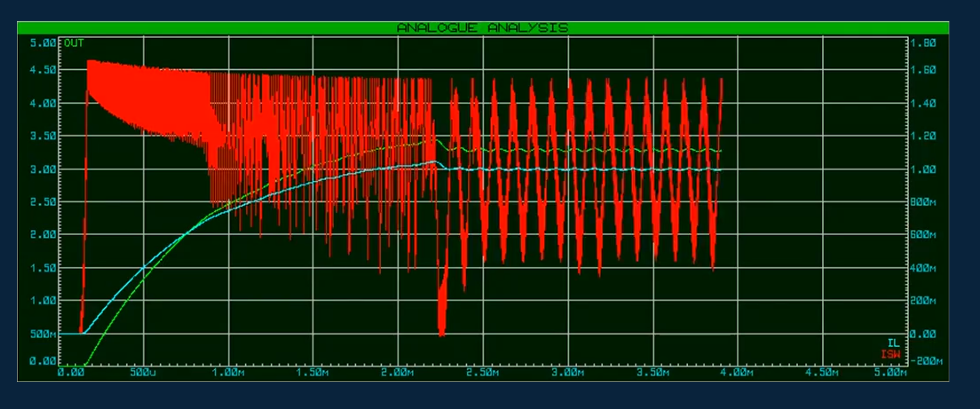Click the 5.00 left axis value
Image resolution: width=980 pixels, height=409 pixels.
[43, 43]
